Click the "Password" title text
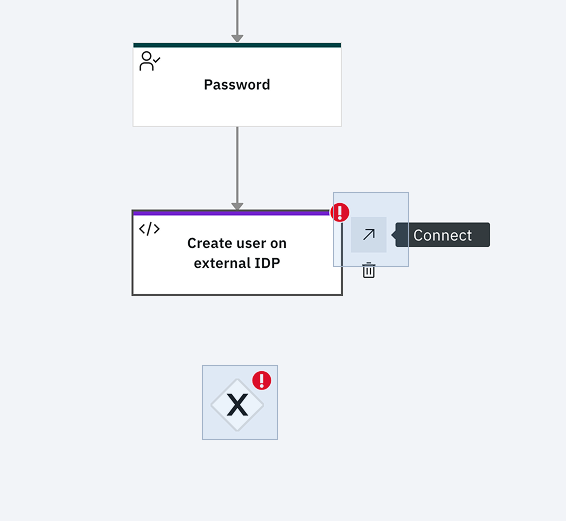Screen dimensions: 566x521 click(x=237, y=85)
